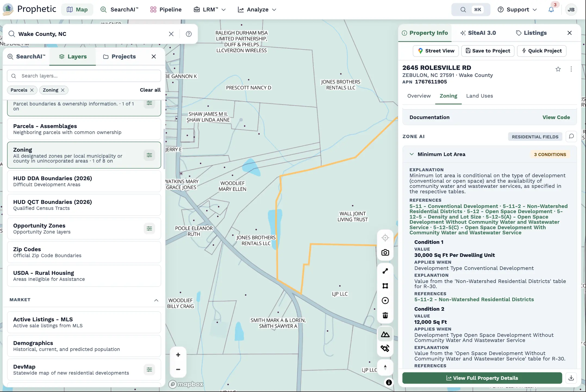The image size is (586, 392).
Task: Zoom out on the map
Action: tap(178, 369)
